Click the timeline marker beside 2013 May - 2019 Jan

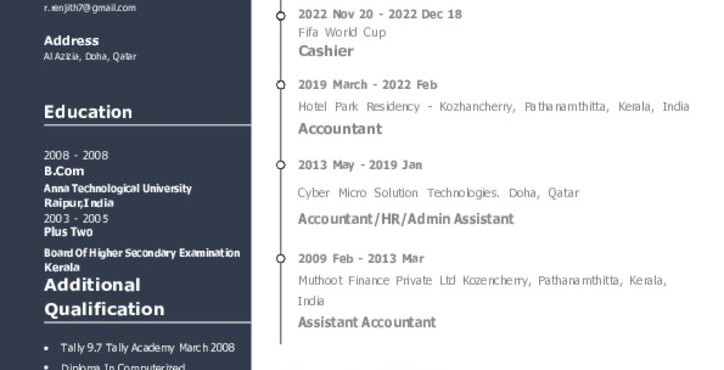point(281,165)
